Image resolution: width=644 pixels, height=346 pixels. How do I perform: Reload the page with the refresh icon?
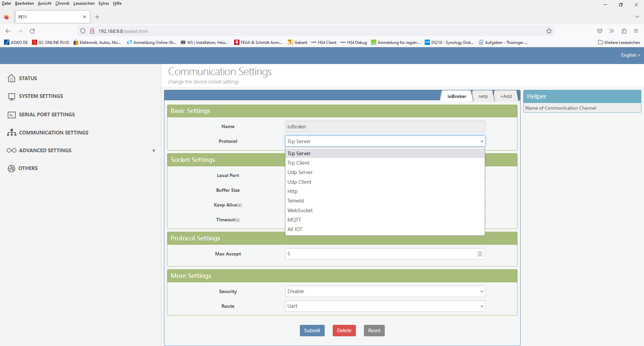point(32,31)
